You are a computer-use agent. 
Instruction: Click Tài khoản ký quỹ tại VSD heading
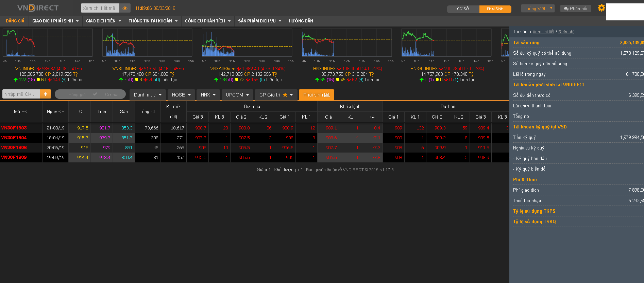coord(540,127)
